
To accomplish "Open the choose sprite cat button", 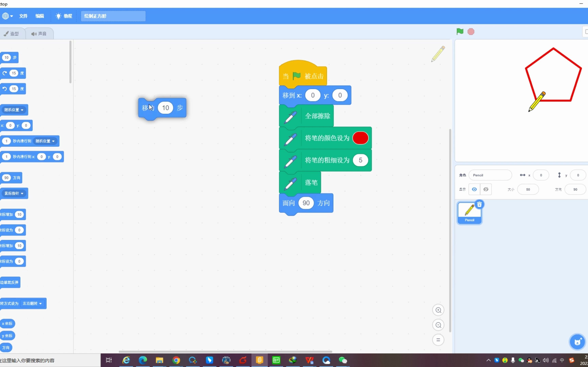I will (577, 342).
